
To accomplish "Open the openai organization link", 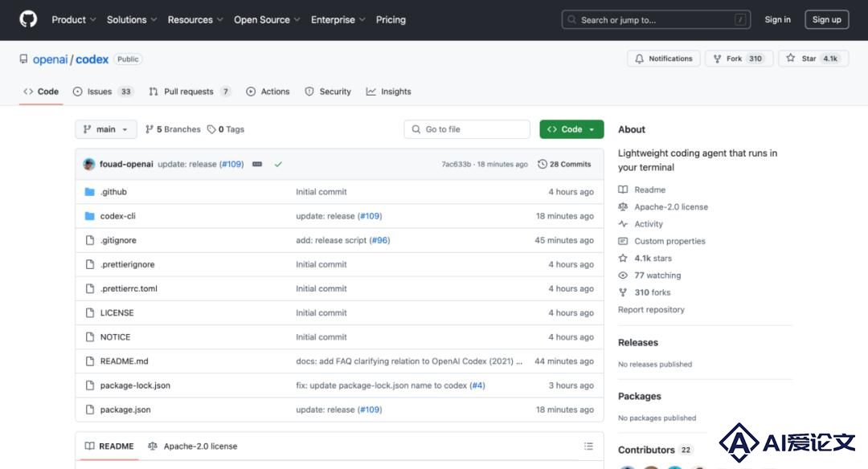I will pyautogui.click(x=50, y=59).
